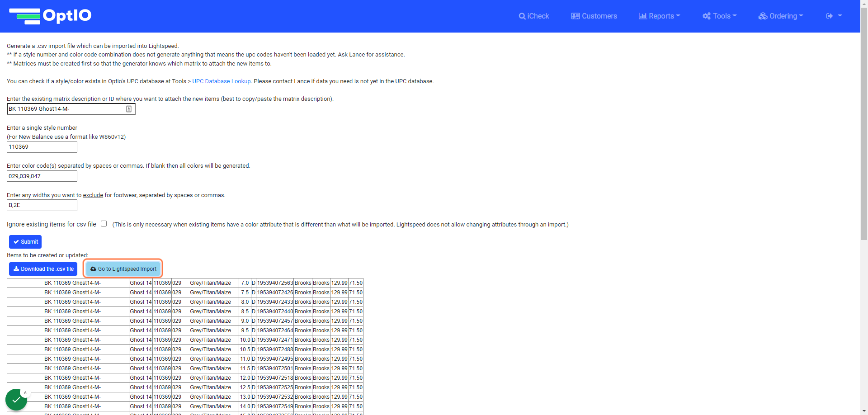Viewport: 868px width, 415px height.
Task: Click UPC cell 195394072457
Action: [x=275, y=321]
